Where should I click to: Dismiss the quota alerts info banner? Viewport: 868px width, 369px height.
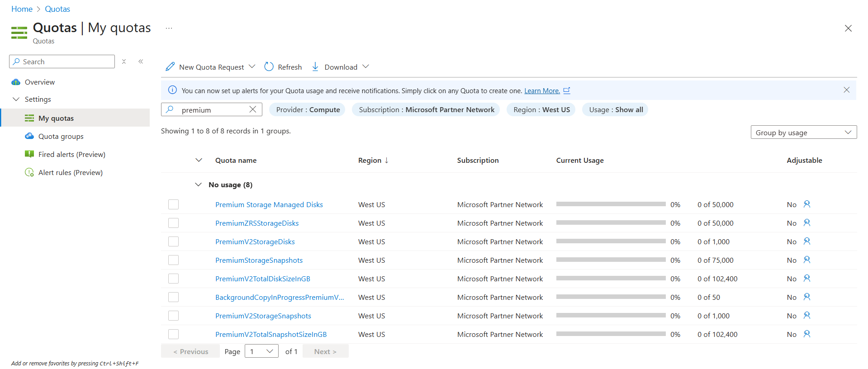click(847, 90)
